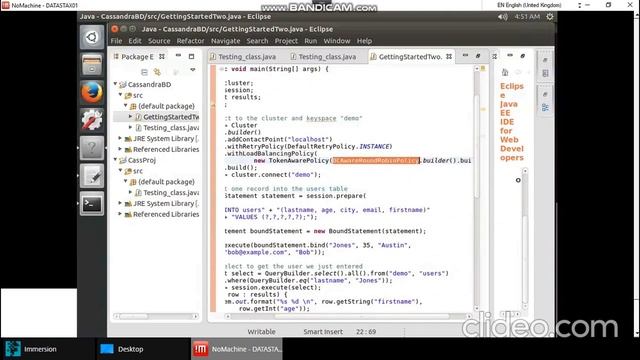Click the Desktop taskbar button
Image resolution: width=640 pixels, height=360 pixels.
142,349
